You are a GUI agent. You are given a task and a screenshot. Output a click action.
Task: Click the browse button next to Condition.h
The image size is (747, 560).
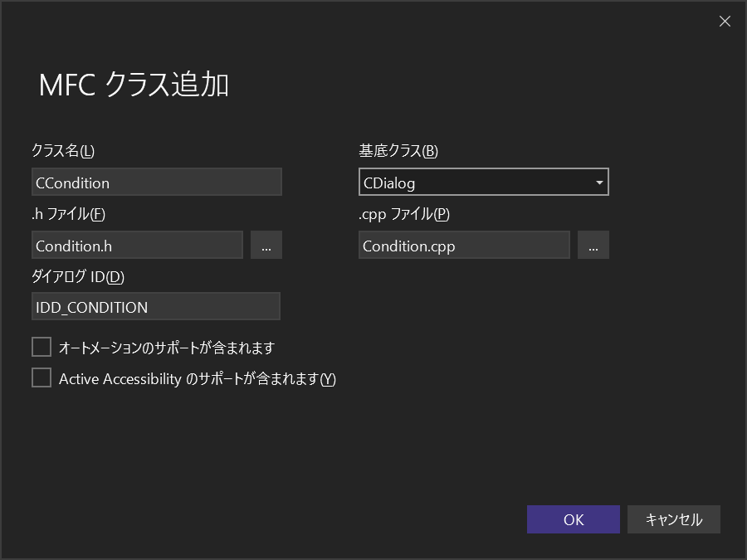[x=266, y=246]
